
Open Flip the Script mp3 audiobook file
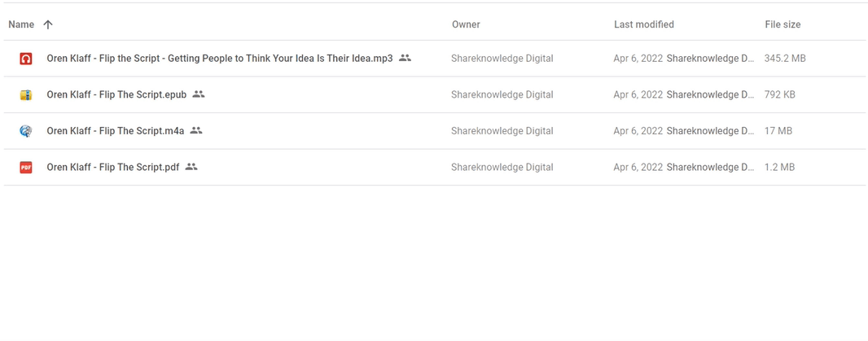220,59
